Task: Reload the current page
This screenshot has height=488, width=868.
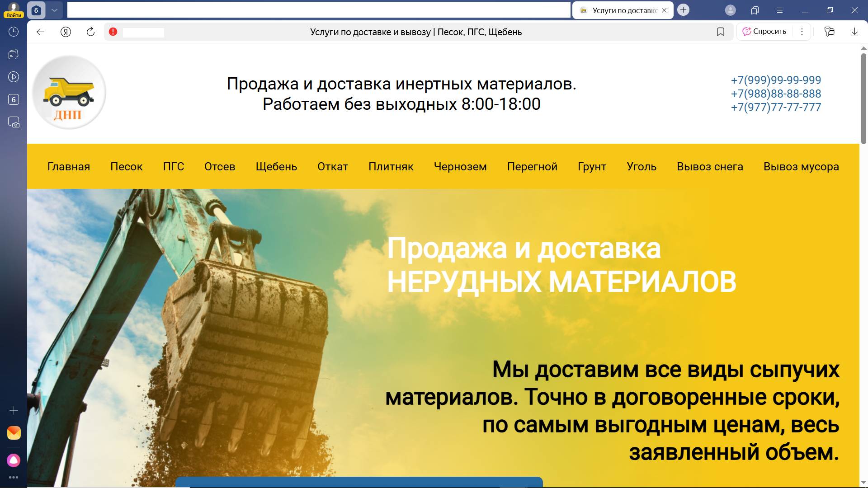Action: pyautogui.click(x=90, y=32)
